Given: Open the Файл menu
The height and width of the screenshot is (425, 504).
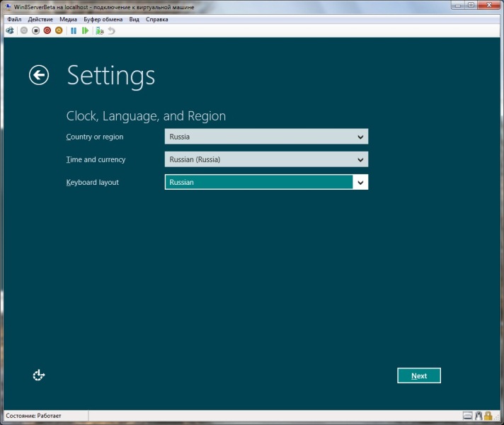Looking at the screenshot, I should coord(14,20).
